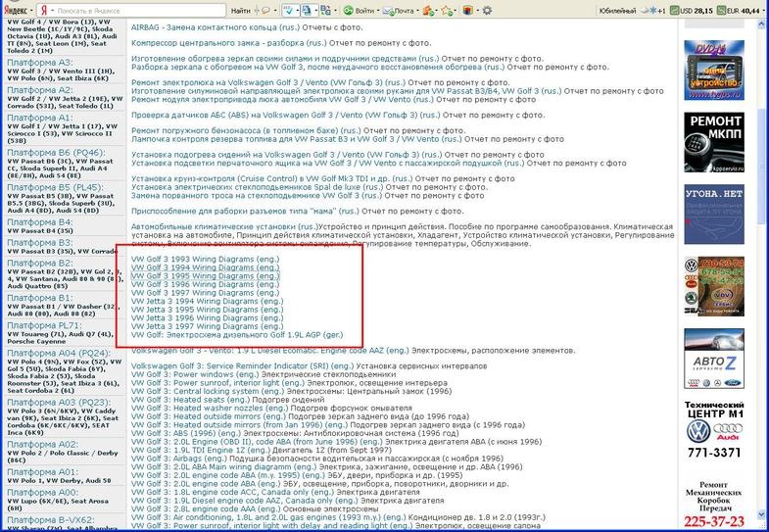The width and height of the screenshot is (769, 532).
Task: Open the Платформа A01 sidebar item
Action: point(42,472)
